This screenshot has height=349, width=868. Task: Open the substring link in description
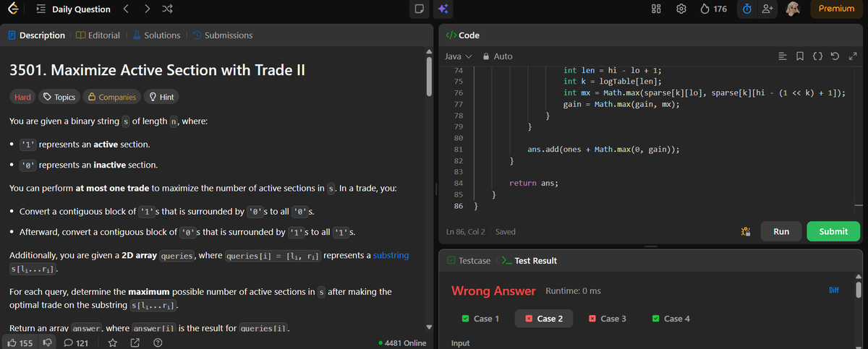(x=391, y=255)
